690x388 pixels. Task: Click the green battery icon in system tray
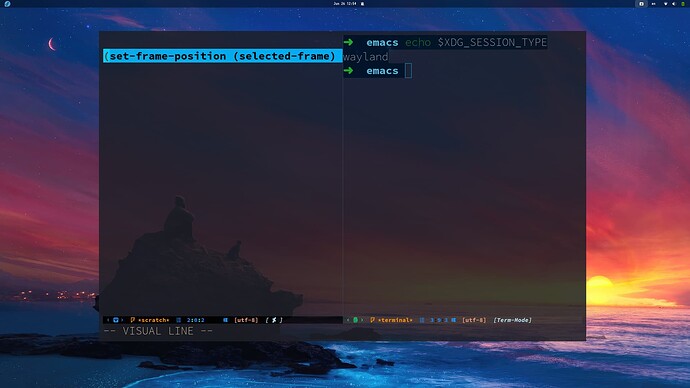pos(683,4)
